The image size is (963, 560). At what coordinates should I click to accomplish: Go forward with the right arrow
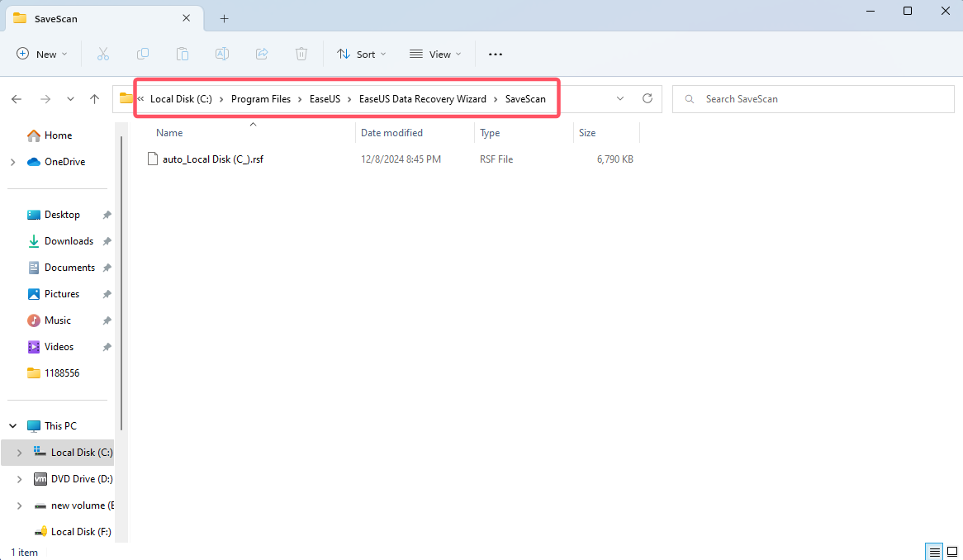pos(45,99)
